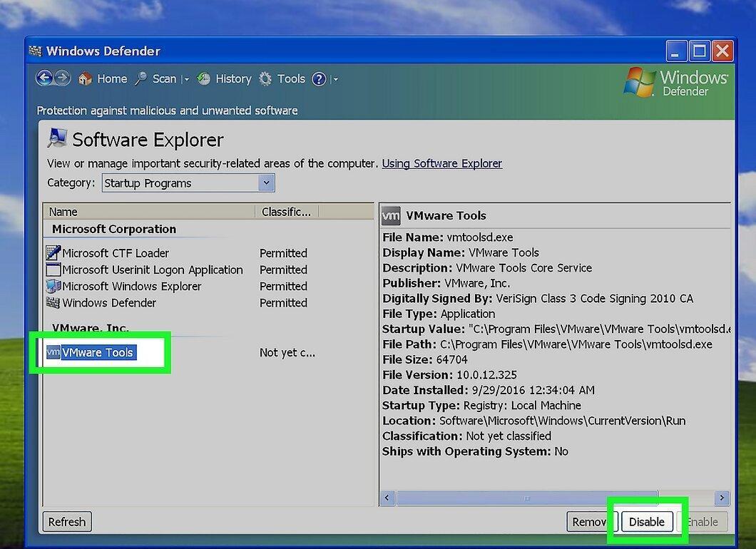Go to the Home house icon

(x=85, y=78)
